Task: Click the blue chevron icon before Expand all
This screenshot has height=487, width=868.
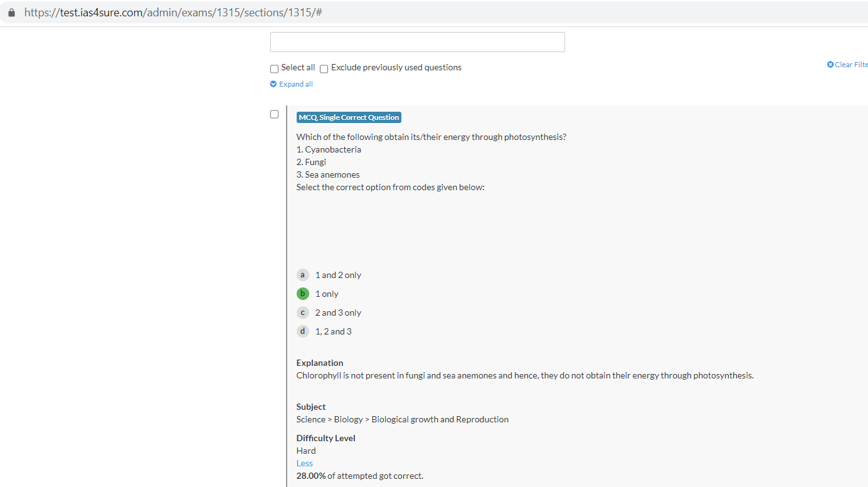Action: (x=273, y=84)
